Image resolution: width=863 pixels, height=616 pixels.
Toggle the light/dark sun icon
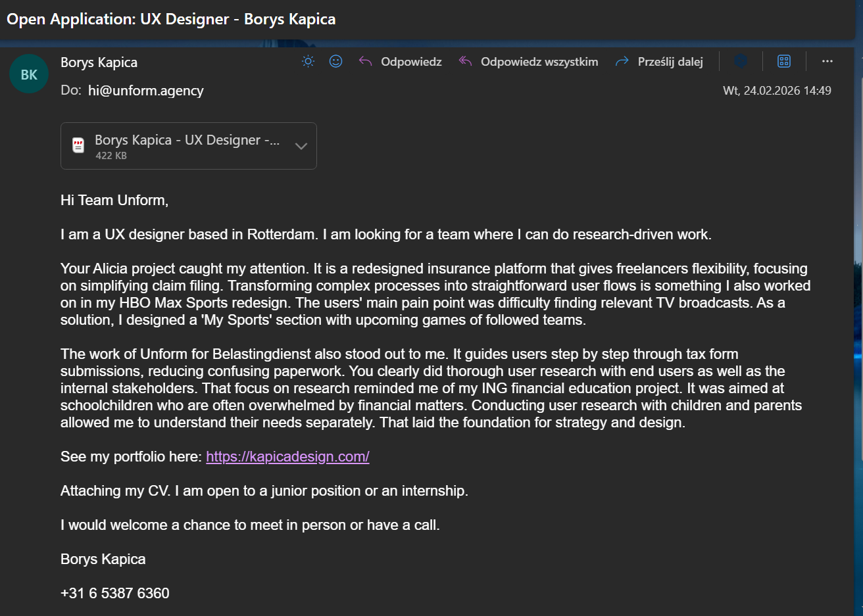click(x=308, y=61)
